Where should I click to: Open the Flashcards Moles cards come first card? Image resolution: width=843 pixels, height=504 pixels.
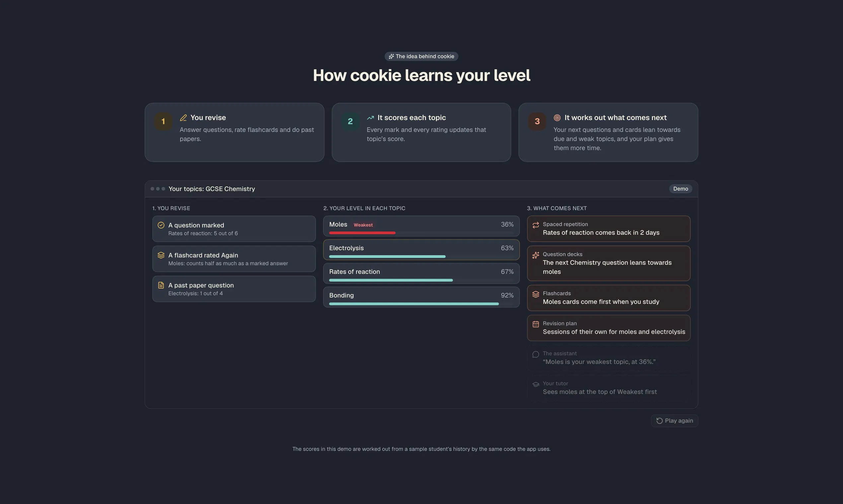coord(608,298)
